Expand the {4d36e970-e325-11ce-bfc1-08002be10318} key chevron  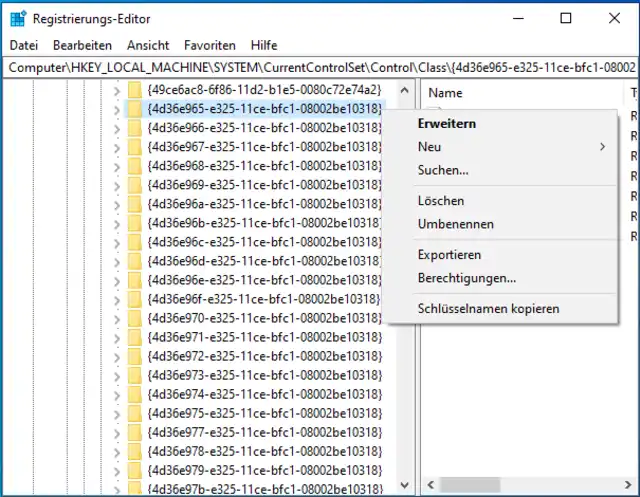(117, 320)
